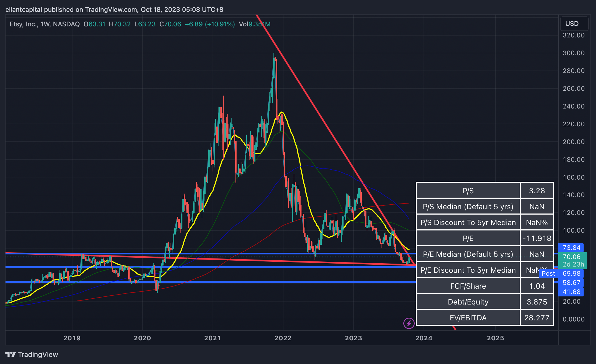Select the 41.68 price level label
The image size is (596, 364).
[571, 292]
